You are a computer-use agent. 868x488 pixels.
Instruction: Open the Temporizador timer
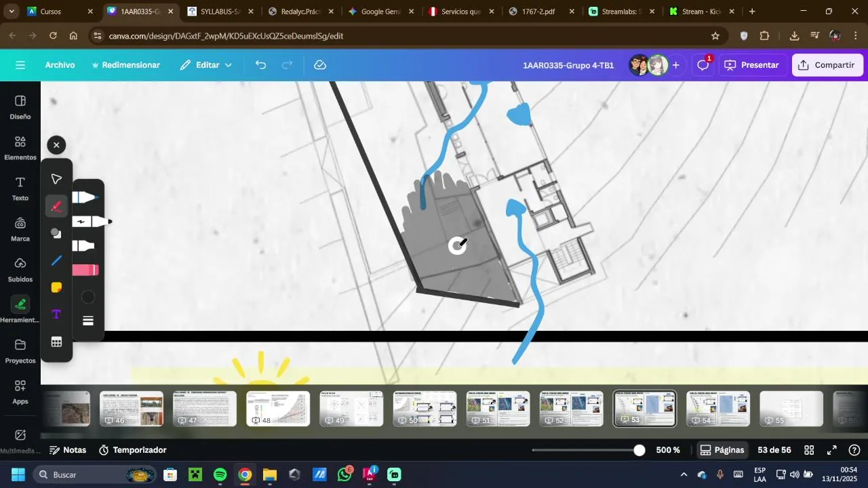click(133, 450)
